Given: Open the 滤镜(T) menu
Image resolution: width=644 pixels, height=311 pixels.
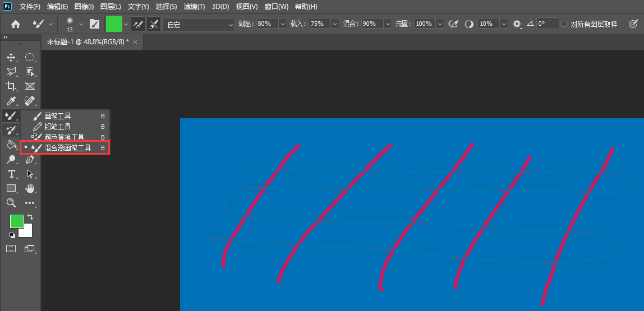Looking at the screenshot, I should [x=194, y=7].
